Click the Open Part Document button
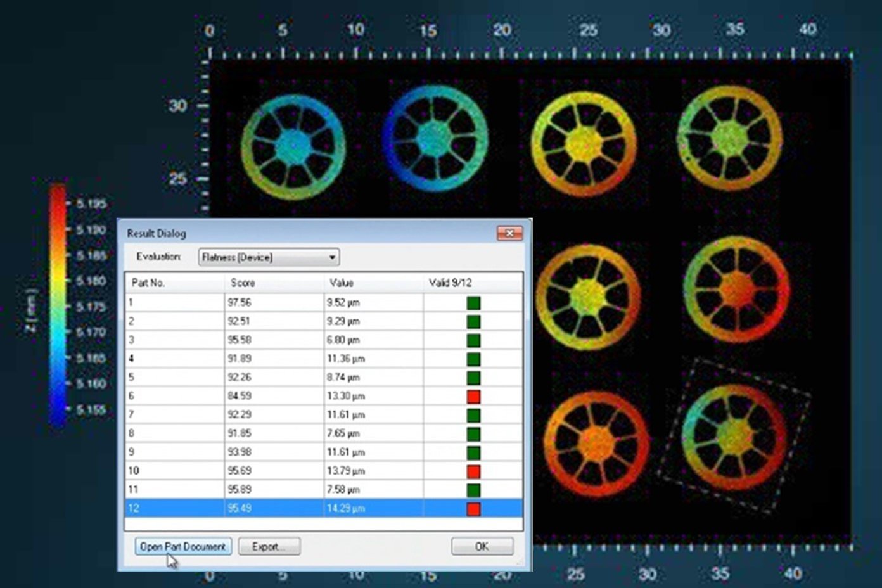The width and height of the screenshot is (882, 588). (x=183, y=546)
